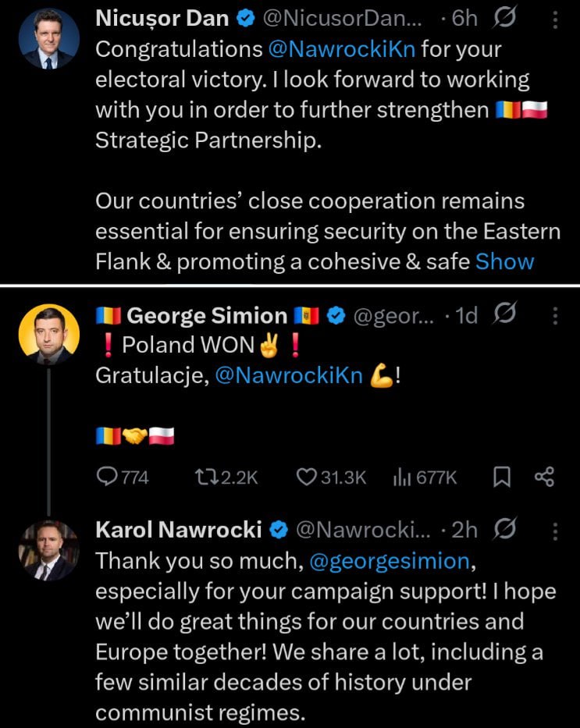Share George Simion's tweet

(543, 477)
